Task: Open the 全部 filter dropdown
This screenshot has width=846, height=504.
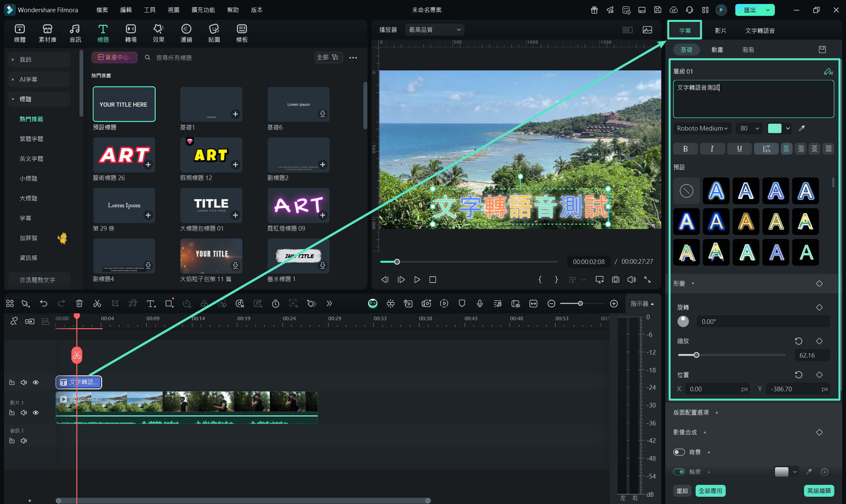Action: [x=328, y=58]
